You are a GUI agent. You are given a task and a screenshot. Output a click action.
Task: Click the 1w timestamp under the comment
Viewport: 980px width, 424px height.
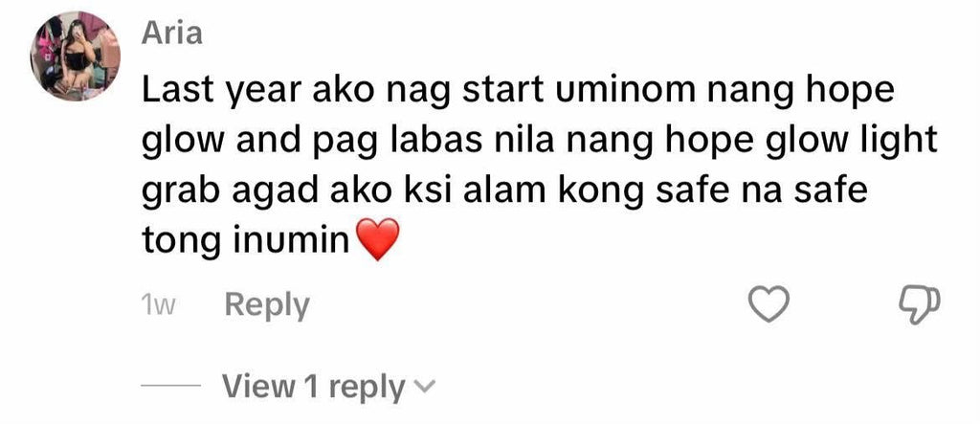[x=160, y=306]
